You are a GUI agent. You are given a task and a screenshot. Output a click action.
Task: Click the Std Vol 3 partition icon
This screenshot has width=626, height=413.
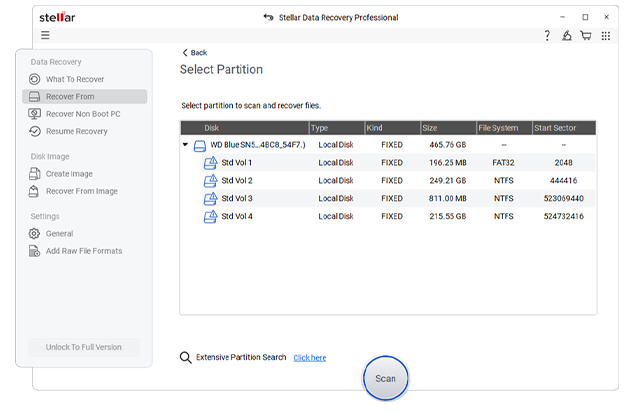click(x=211, y=199)
